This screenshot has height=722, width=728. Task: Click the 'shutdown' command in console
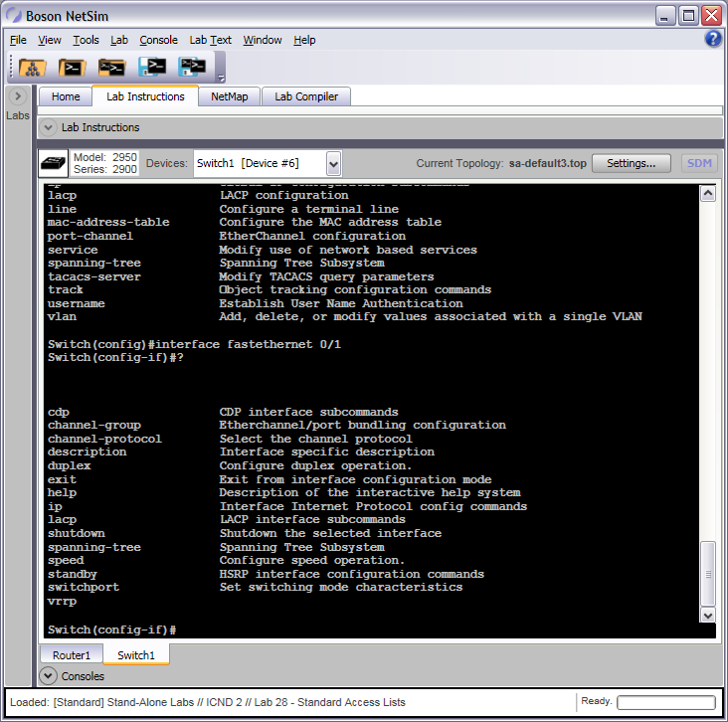[77, 533]
